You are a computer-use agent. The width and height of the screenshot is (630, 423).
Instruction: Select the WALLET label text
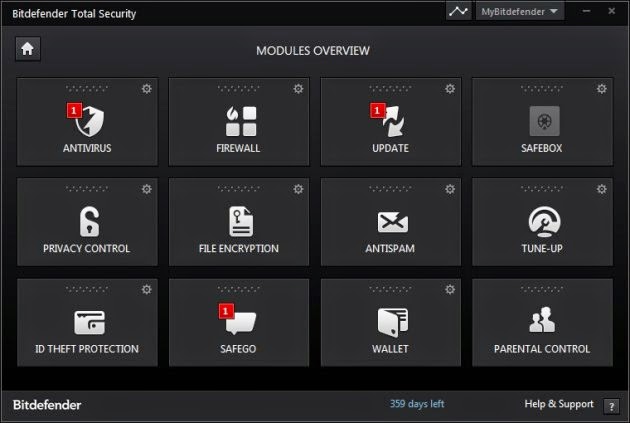point(390,349)
